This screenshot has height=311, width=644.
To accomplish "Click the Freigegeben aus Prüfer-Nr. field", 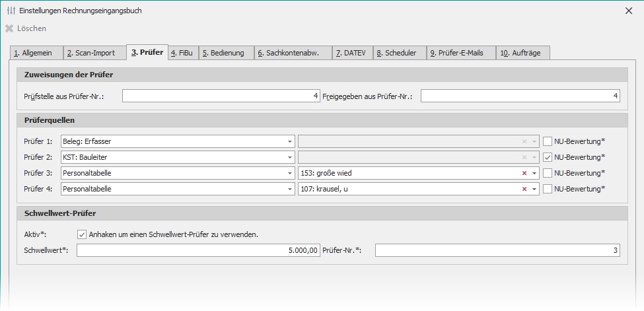I will [520, 96].
